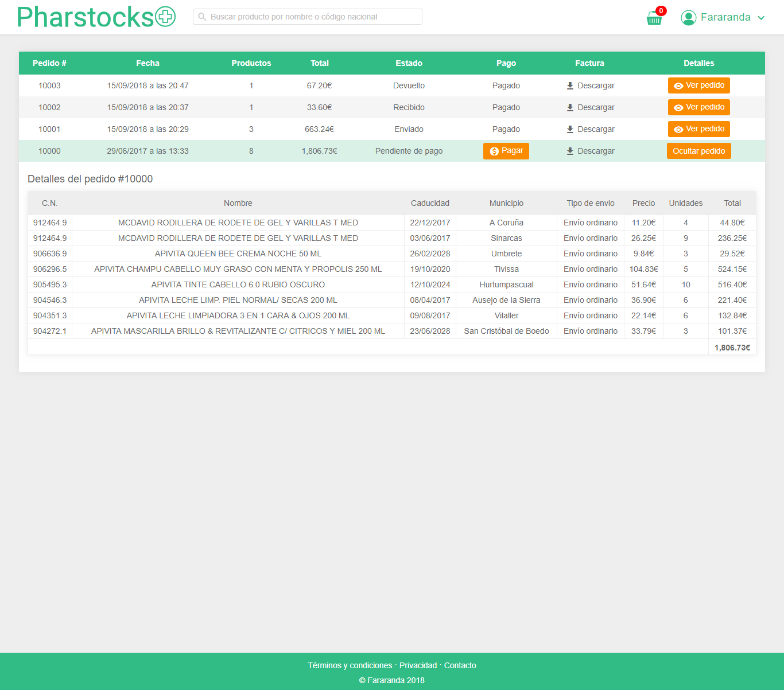Click the Fecha column header
This screenshot has width=784, height=690.
click(x=148, y=63)
